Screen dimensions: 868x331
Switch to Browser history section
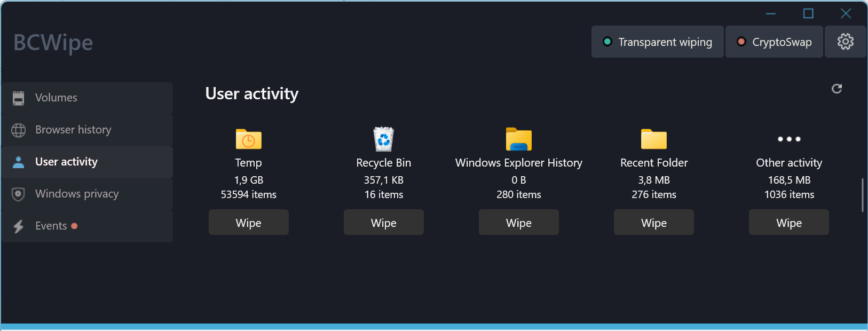[87, 130]
